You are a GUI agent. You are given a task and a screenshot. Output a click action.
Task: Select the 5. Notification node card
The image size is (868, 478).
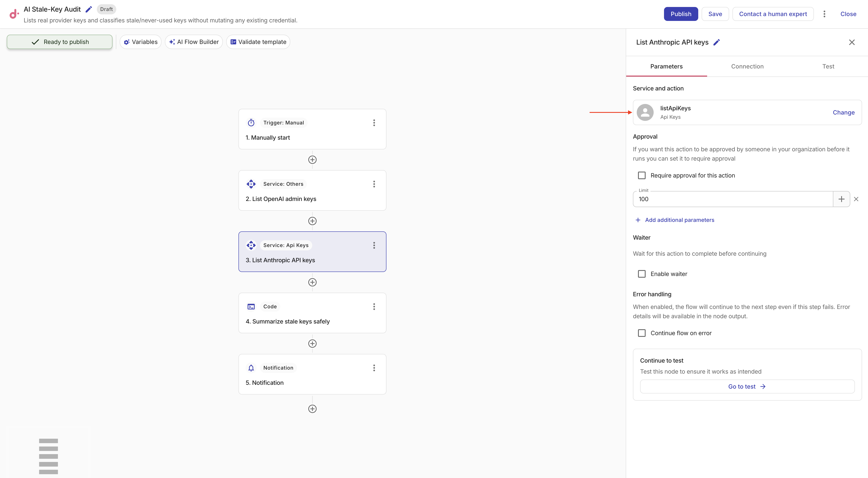(x=312, y=374)
